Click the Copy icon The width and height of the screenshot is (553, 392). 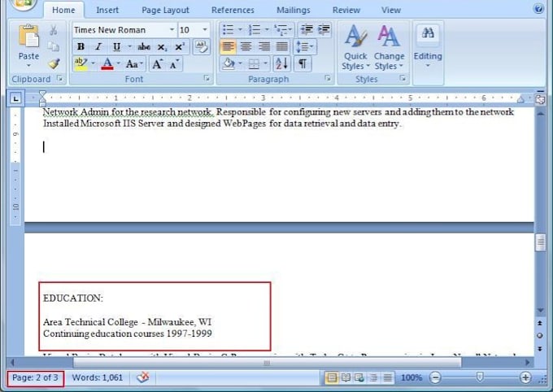pyautogui.click(x=54, y=46)
